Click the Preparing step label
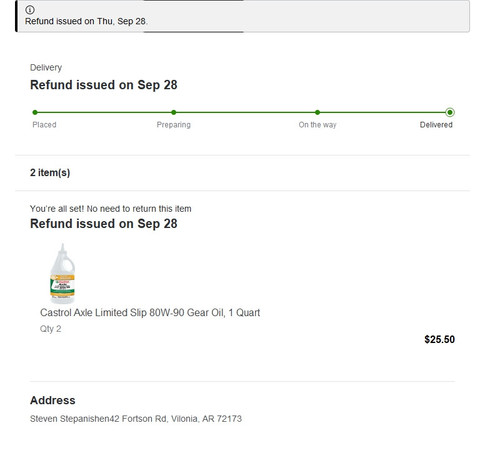The height and width of the screenshot is (466, 500). click(x=174, y=125)
